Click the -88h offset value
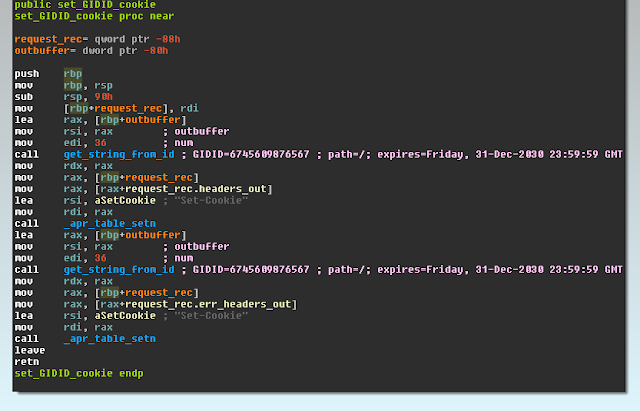The image size is (640, 411). coord(168,39)
